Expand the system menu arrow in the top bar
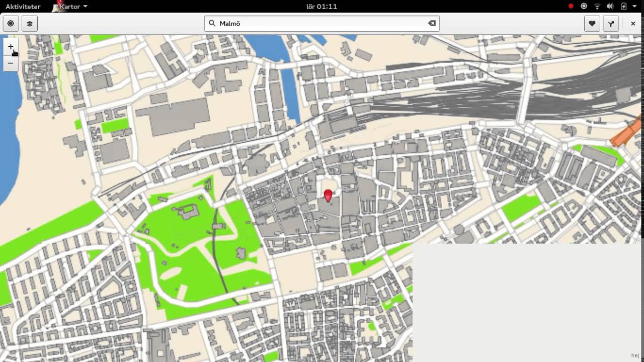Image resolution: width=644 pixels, height=362 pixels. pyautogui.click(x=635, y=7)
